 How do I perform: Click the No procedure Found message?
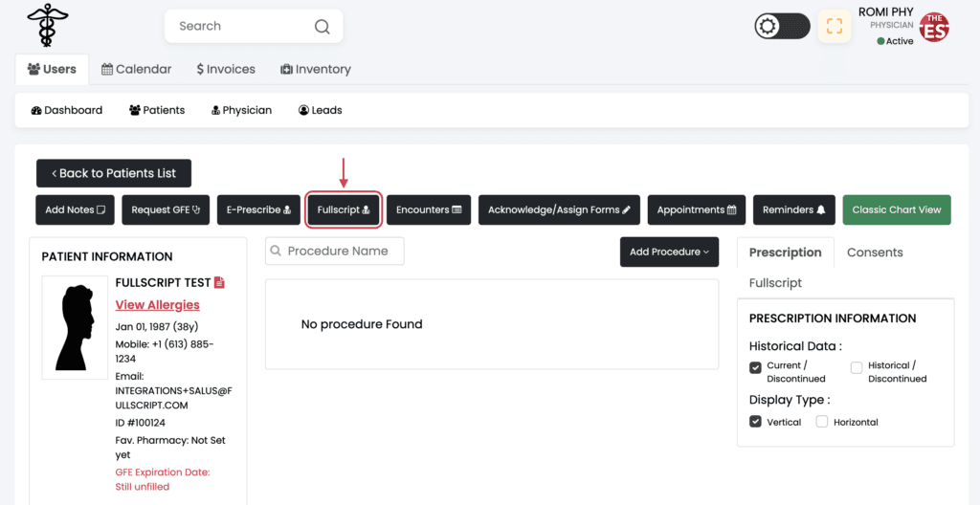(x=362, y=324)
